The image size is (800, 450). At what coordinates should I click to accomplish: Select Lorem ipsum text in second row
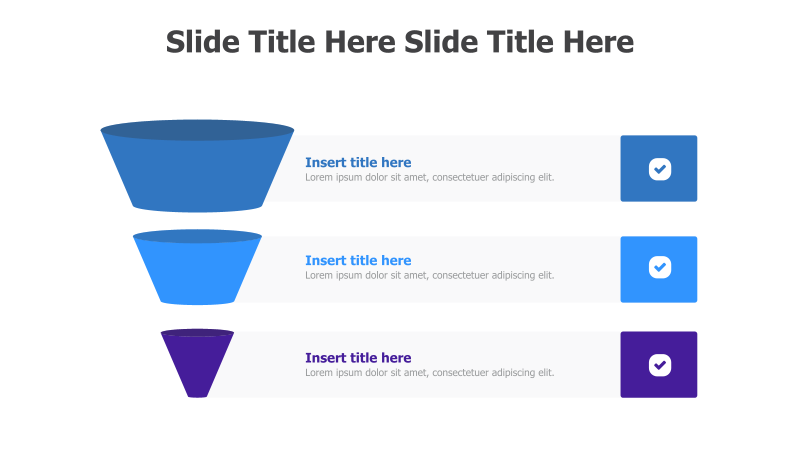tap(430, 275)
